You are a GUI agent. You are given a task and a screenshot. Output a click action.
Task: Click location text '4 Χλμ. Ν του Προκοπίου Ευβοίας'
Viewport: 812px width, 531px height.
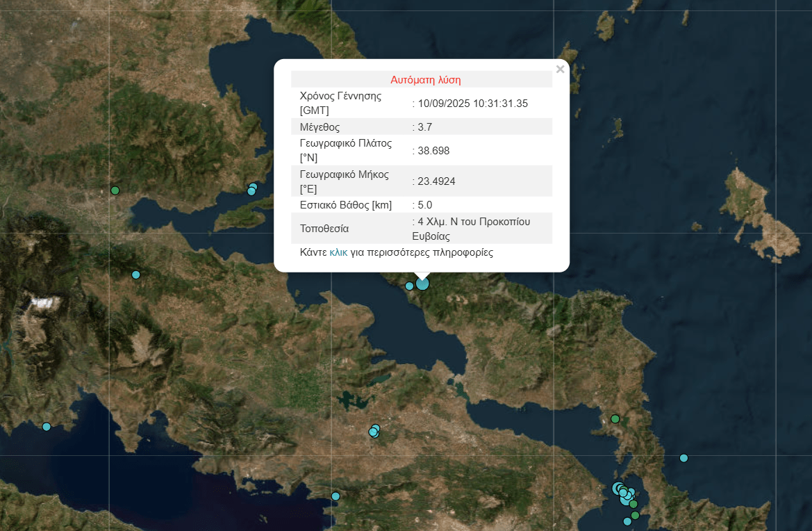pyautogui.click(x=471, y=229)
